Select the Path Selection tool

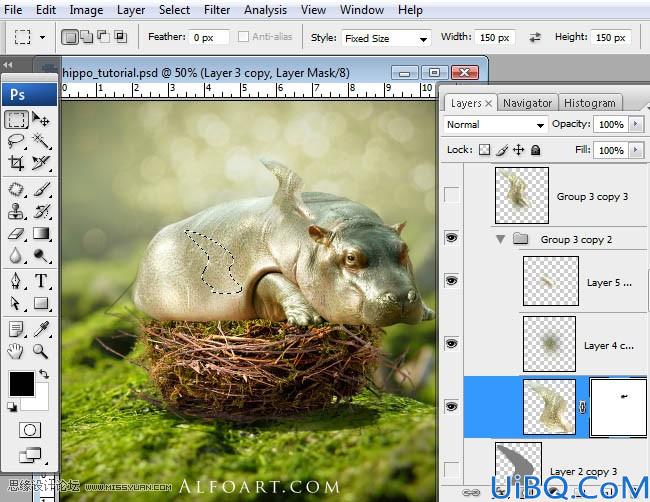16,303
